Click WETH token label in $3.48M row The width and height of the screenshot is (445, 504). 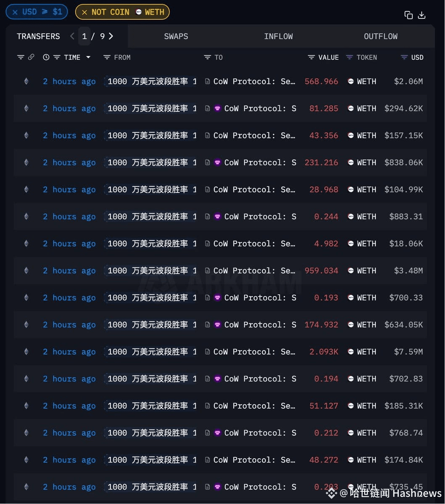pos(366,270)
